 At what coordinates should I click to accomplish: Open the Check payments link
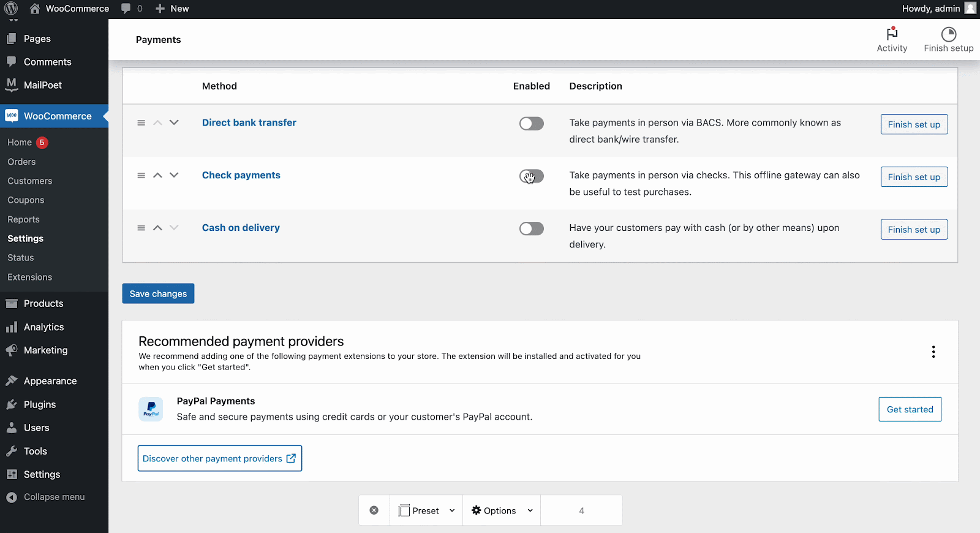tap(241, 175)
